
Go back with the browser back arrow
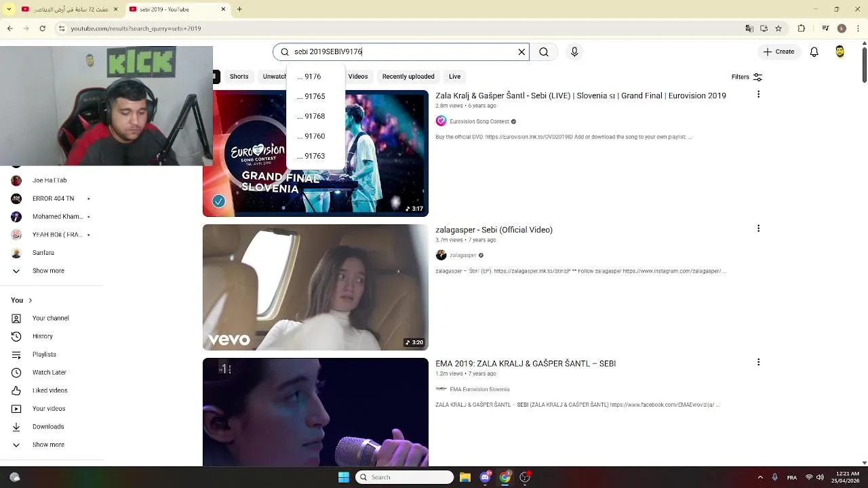click(9, 28)
